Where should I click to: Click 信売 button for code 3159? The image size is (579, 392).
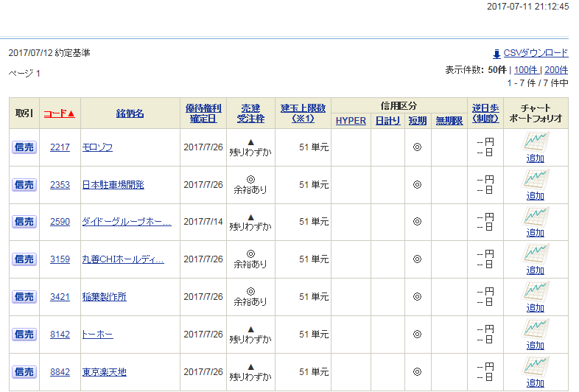coord(24,259)
